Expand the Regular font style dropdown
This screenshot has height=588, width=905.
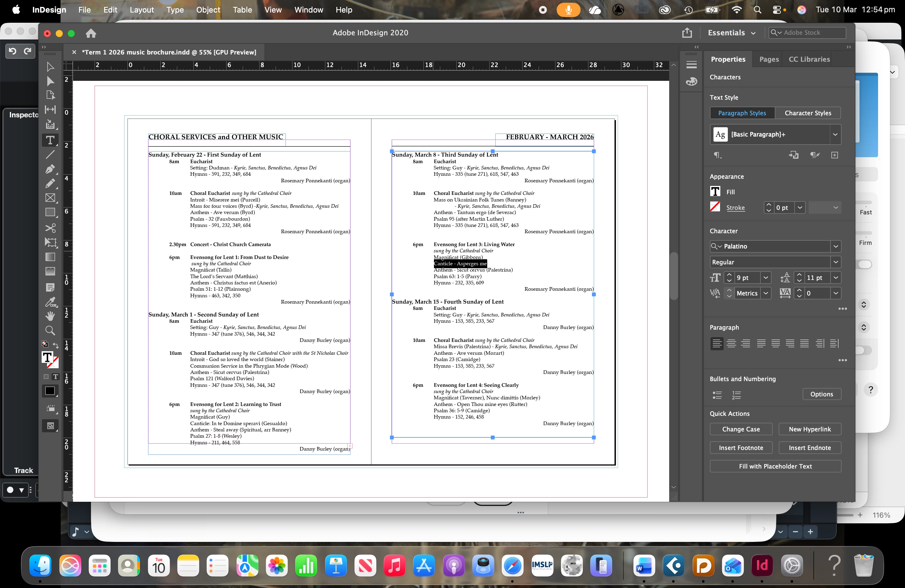[x=835, y=262]
